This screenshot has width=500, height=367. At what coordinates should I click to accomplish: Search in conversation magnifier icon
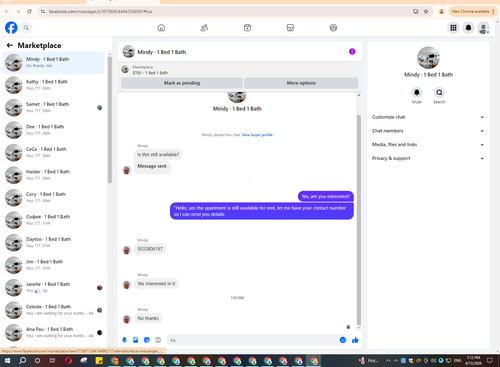(x=439, y=92)
